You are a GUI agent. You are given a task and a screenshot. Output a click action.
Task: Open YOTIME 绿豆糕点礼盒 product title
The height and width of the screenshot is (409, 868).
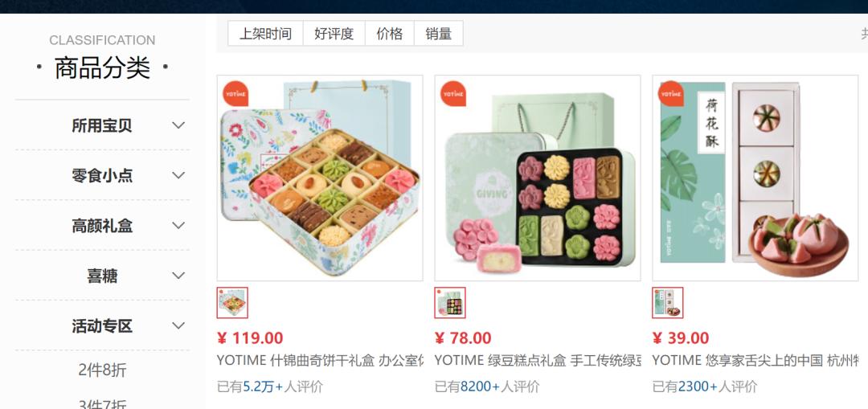[x=538, y=361]
